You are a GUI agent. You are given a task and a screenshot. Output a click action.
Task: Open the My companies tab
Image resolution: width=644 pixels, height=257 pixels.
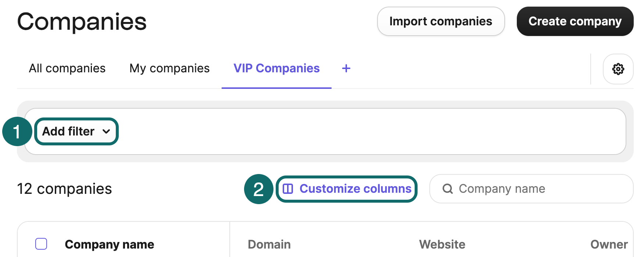point(169,68)
